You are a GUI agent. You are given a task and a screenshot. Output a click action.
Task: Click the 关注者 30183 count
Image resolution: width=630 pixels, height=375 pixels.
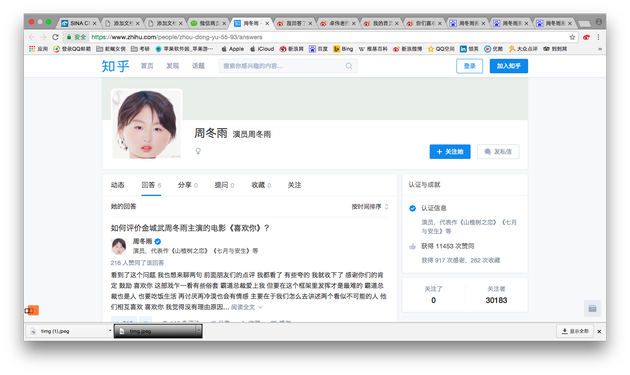click(496, 295)
